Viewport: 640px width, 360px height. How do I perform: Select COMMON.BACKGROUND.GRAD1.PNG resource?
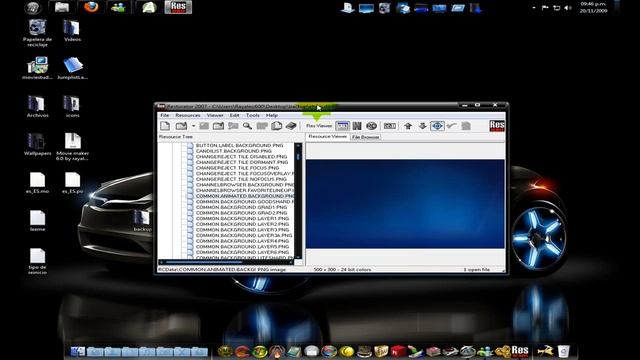pos(241,207)
